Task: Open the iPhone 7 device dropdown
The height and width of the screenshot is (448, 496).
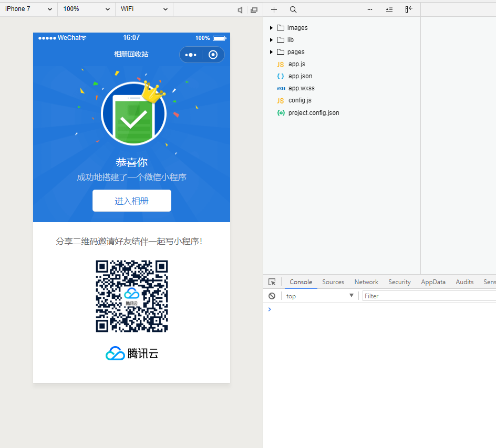Action: tap(28, 9)
